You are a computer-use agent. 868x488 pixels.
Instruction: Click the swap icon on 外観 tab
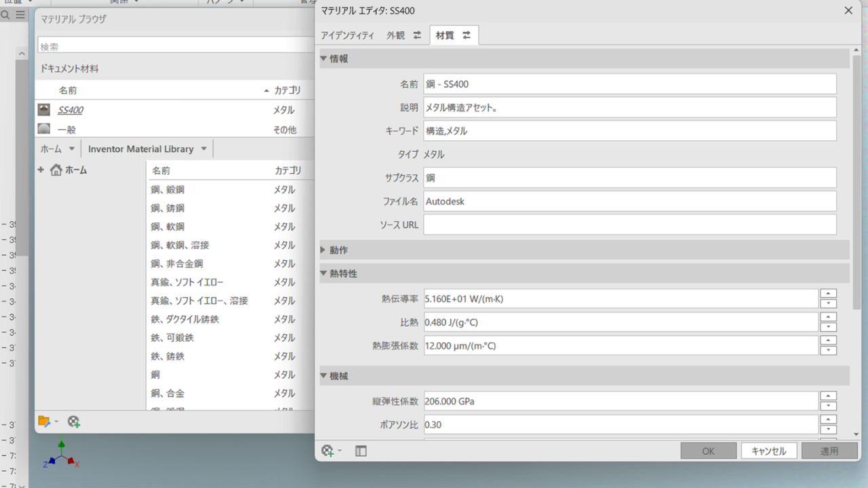417,35
